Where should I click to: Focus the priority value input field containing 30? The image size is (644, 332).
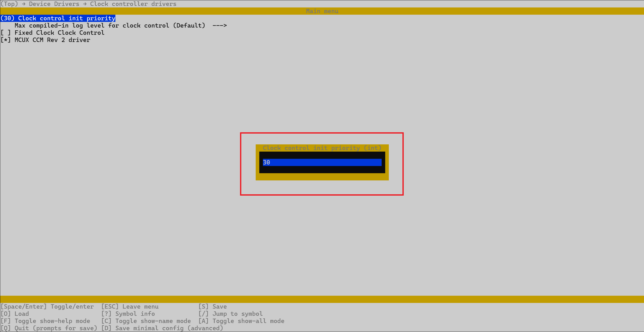(x=322, y=162)
